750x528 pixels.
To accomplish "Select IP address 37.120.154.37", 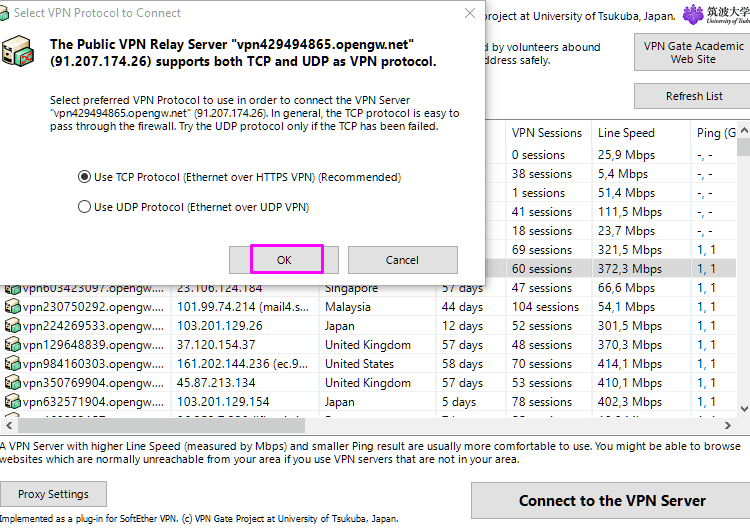I will click(x=216, y=345).
